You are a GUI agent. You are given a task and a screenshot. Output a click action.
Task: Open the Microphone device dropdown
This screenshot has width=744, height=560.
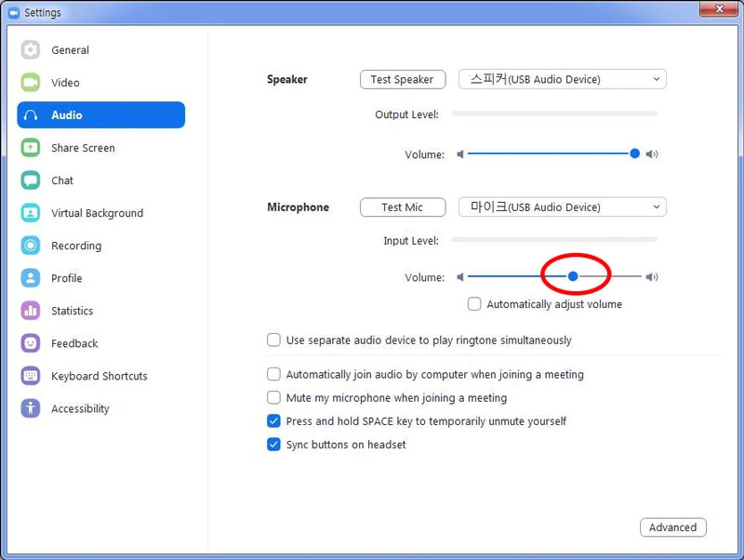click(x=562, y=207)
